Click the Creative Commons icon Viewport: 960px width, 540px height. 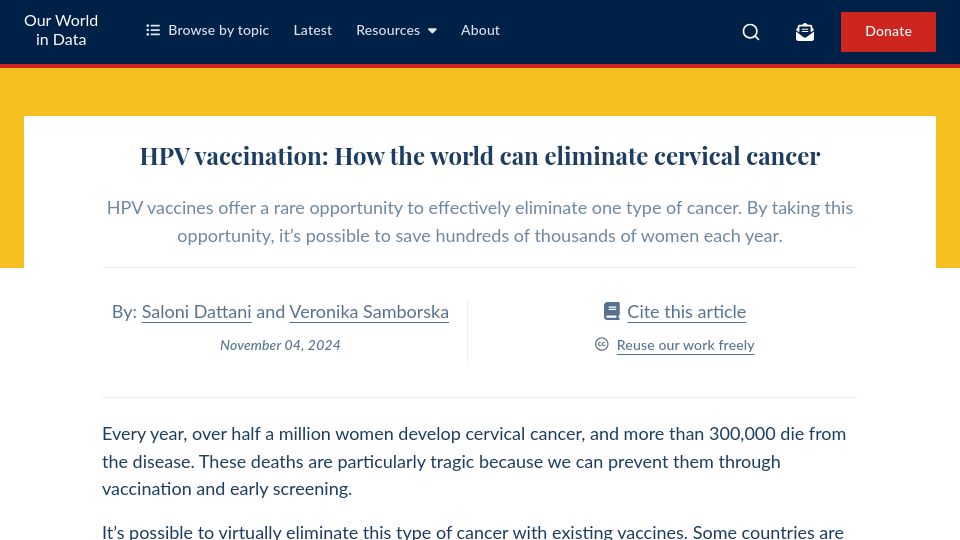click(x=602, y=344)
